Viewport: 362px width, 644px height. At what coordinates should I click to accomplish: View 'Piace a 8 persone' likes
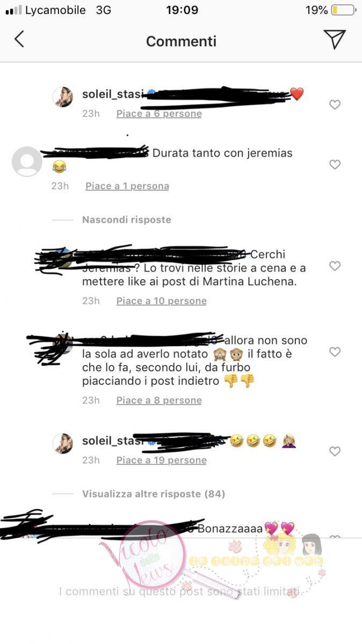click(159, 400)
